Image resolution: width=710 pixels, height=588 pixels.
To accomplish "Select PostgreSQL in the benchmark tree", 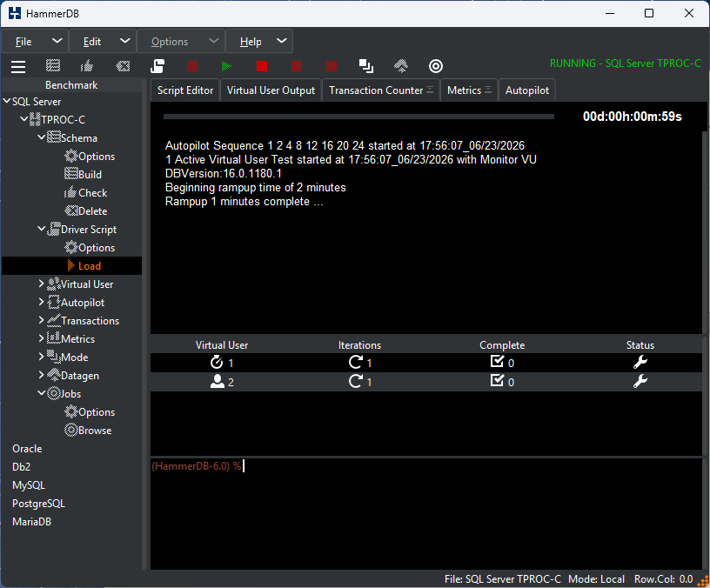I will click(38, 504).
